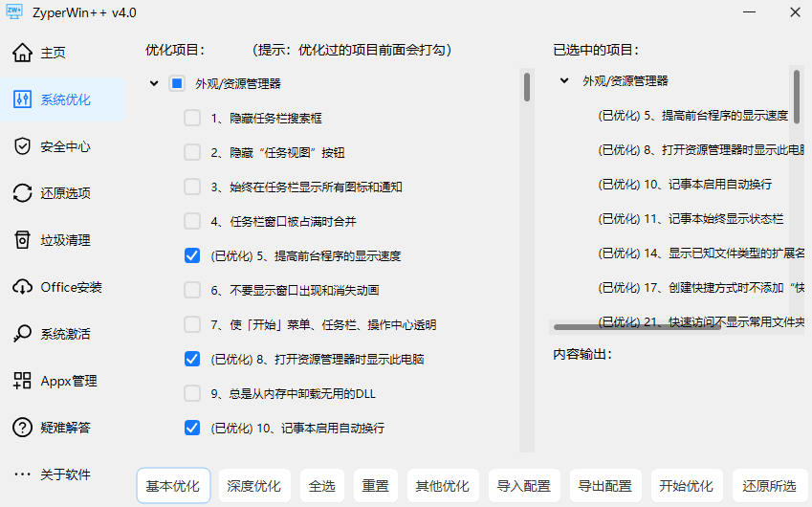Open 系统激活 key icon
The image size is (812, 507).
tap(23, 334)
